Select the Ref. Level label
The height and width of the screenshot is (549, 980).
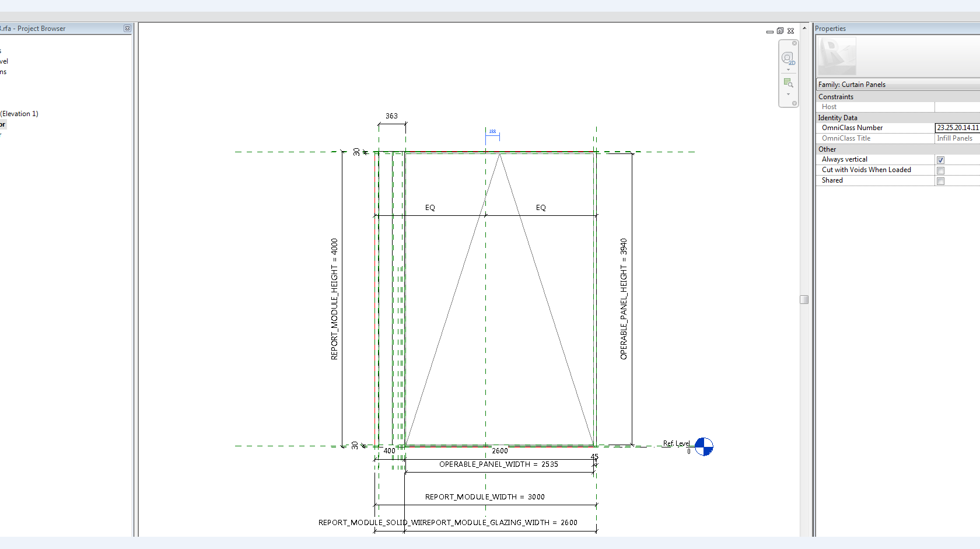click(x=676, y=443)
